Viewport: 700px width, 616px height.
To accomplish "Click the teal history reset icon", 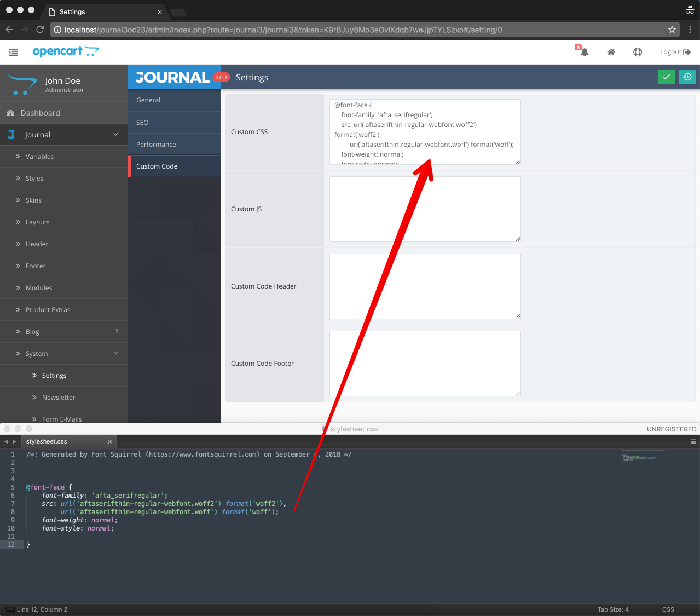I will coord(687,77).
